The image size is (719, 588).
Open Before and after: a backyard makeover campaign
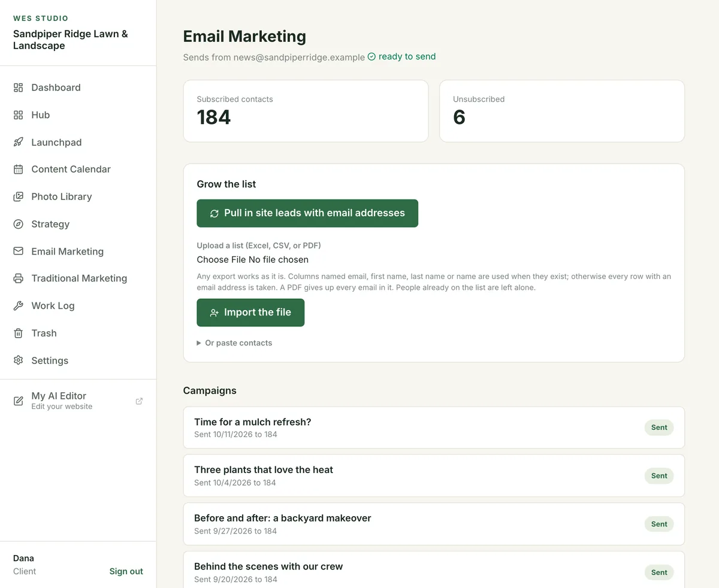tap(434, 524)
